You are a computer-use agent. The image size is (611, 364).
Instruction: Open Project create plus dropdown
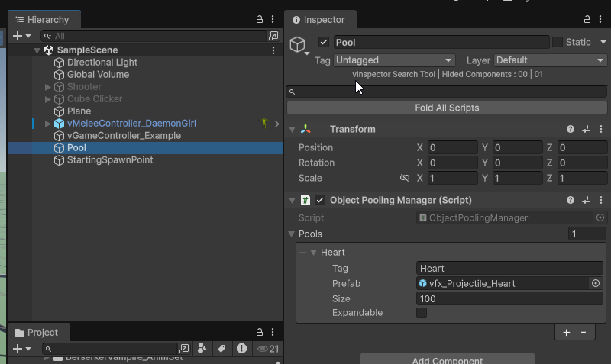click(x=21, y=349)
